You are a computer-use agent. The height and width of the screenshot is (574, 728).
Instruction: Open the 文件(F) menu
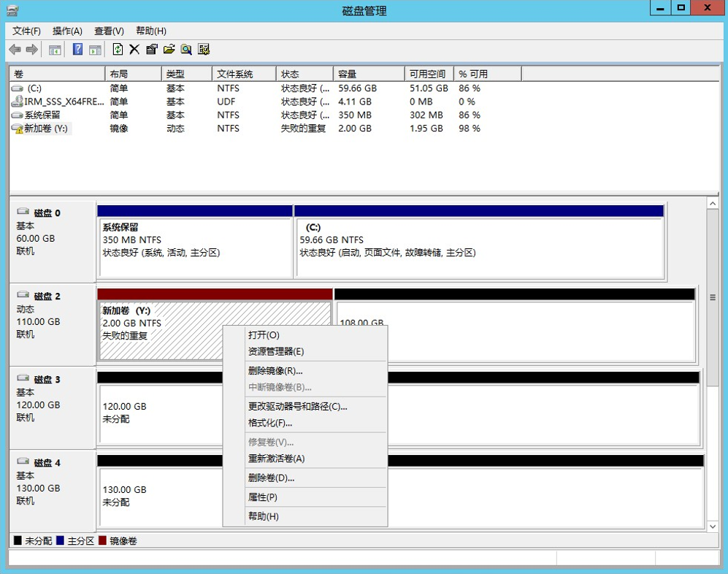pos(26,31)
